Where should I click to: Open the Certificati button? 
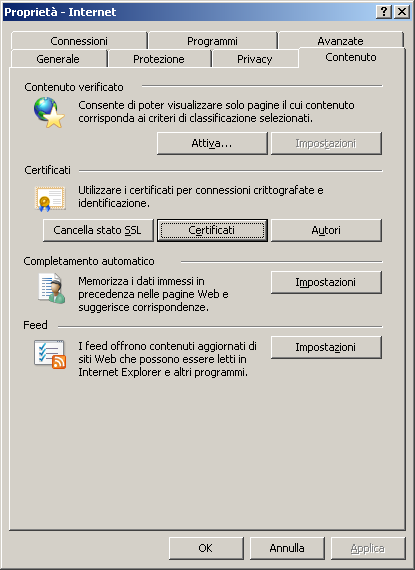(212, 230)
